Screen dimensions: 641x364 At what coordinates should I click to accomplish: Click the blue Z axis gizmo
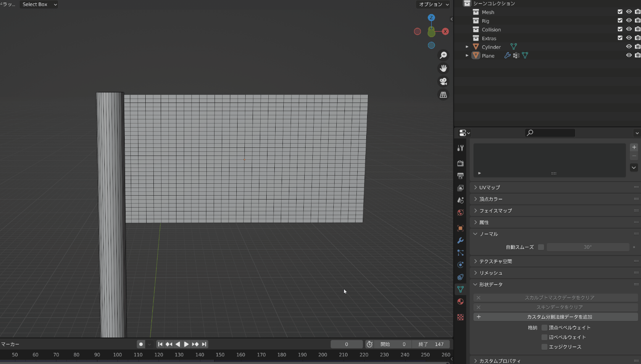[431, 18]
